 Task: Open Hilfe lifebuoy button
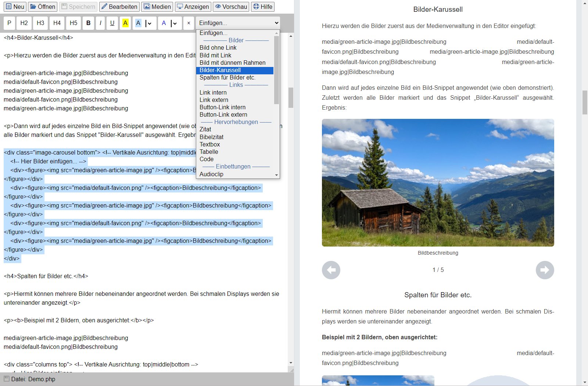263,7
